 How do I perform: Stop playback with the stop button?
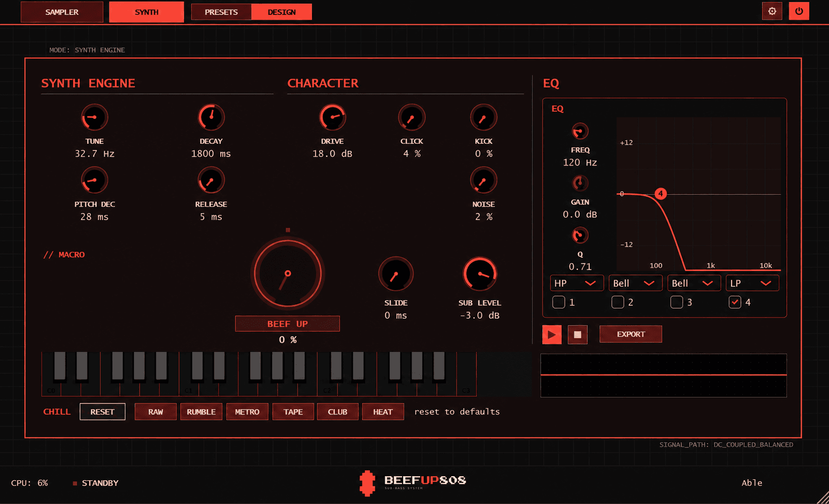coord(577,334)
